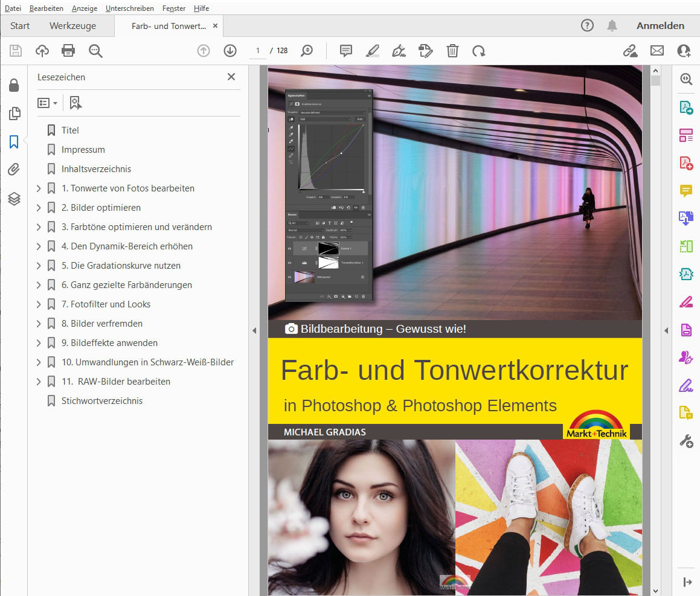Expand 2. Bilder optimieren bookmark
This screenshot has height=596, width=700.
tap(39, 208)
